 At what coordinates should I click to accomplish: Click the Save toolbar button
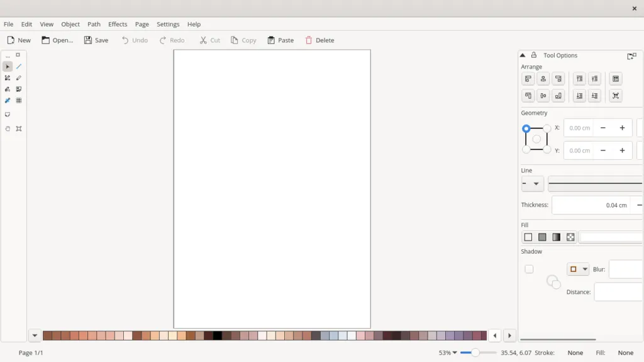tap(96, 40)
